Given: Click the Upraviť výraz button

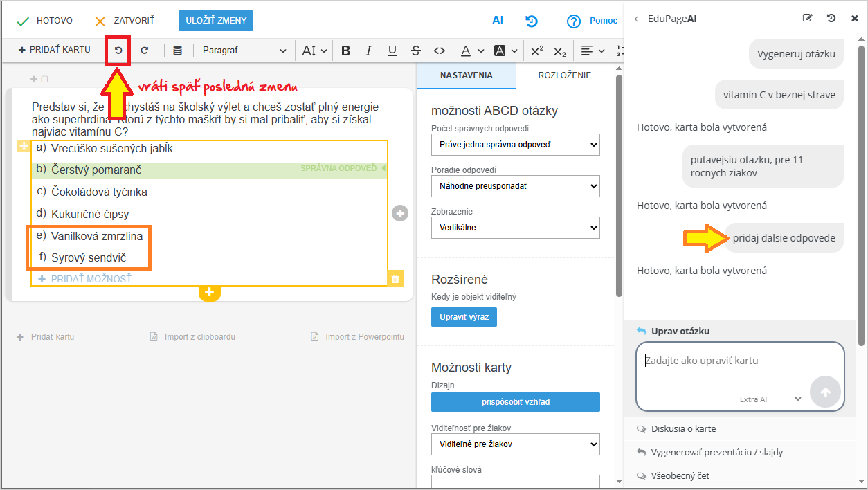Looking at the screenshot, I should coord(464,317).
